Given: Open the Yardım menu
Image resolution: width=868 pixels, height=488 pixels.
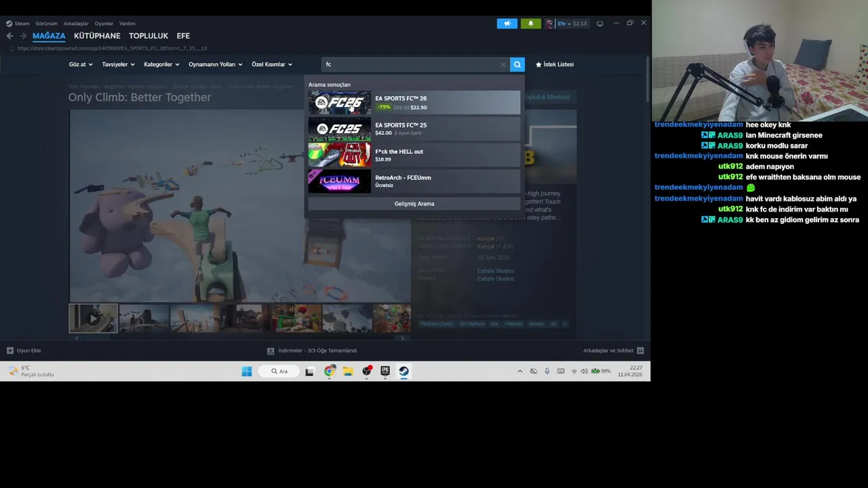Looking at the screenshot, I should (127, 24).
